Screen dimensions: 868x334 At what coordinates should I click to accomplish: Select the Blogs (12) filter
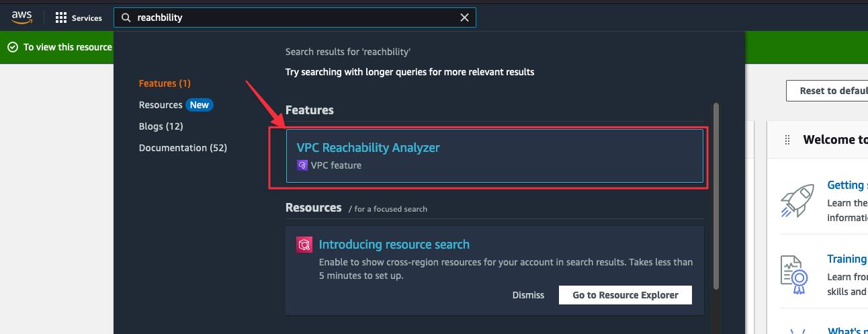[161, 126]
